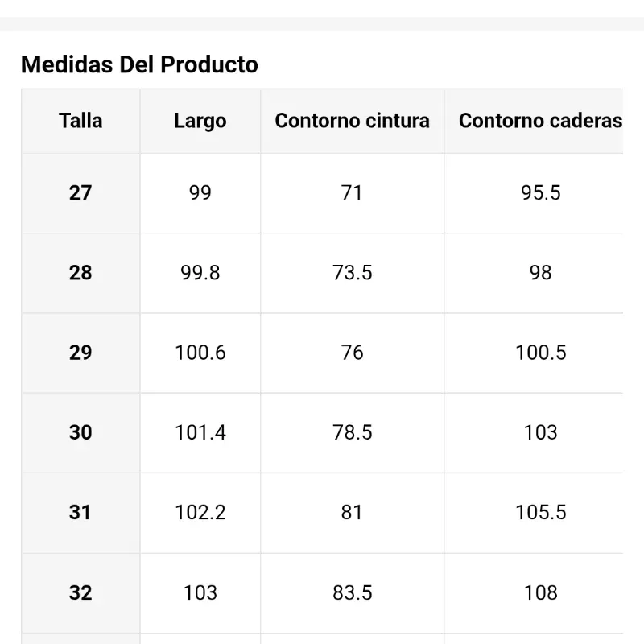
Task: Select the 100.6 Largo cell
Action: coord(200,353)
